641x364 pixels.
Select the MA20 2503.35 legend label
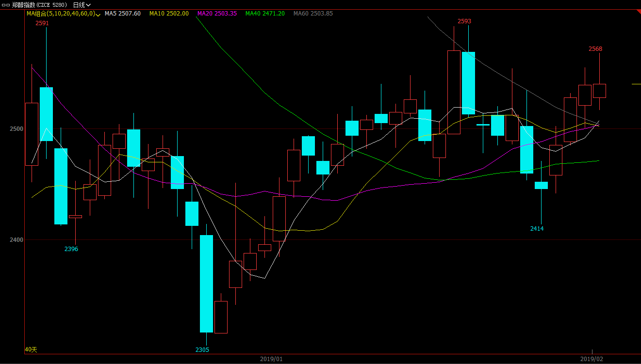217,14
